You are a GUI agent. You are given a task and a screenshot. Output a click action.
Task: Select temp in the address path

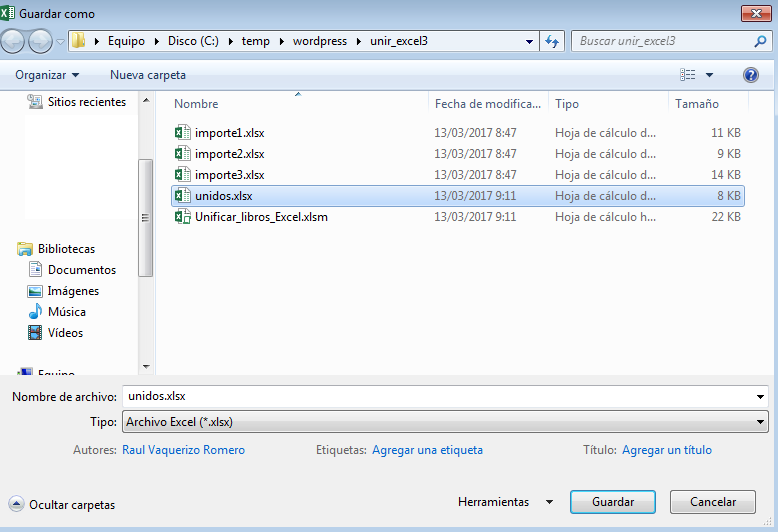click(x=256, y=41)
